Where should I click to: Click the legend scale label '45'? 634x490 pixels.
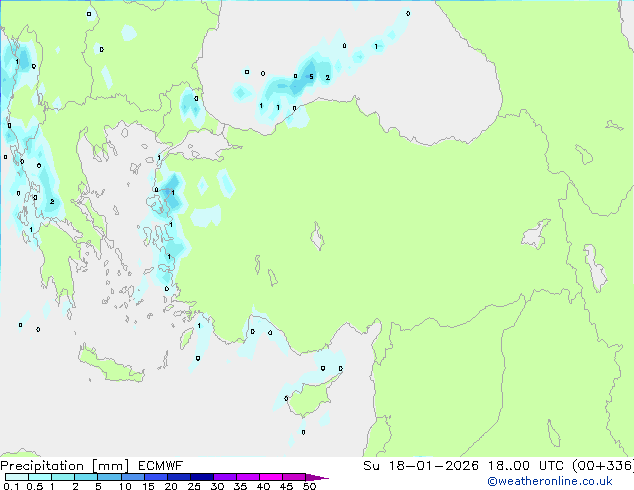(x=286, y=486)
